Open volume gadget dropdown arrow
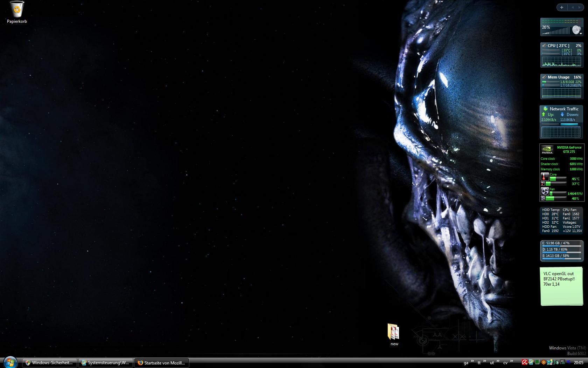 [x=581, y=34]
